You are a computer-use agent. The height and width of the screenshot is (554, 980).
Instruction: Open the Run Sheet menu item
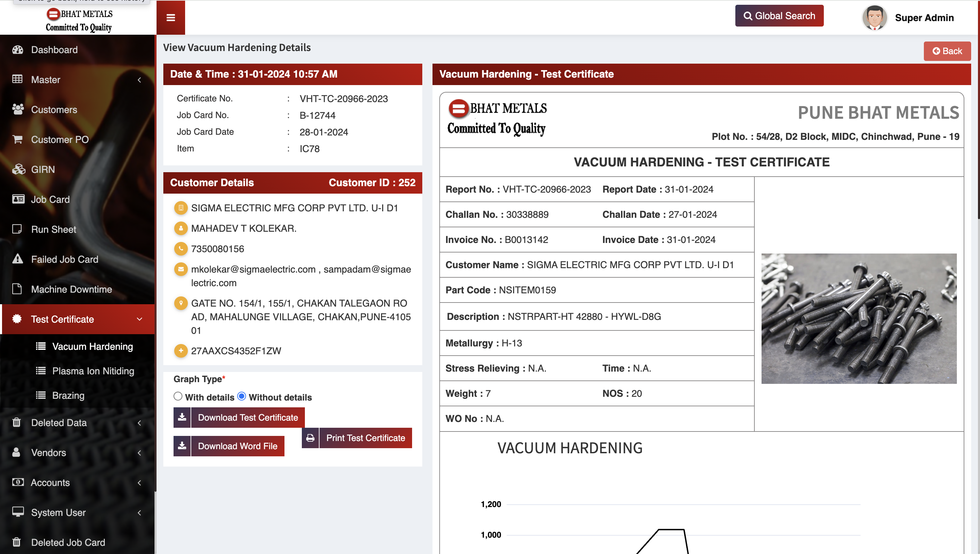[x=78, y=229]
